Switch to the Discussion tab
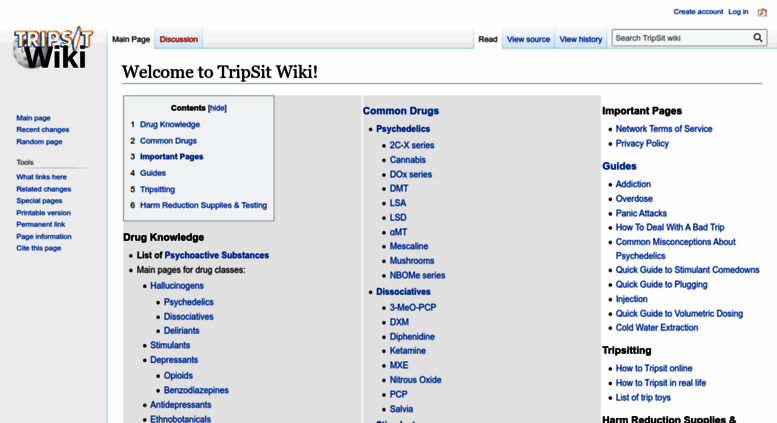This screenshot has width=777, height=423. pyautogui.click(x=178, y=39)
